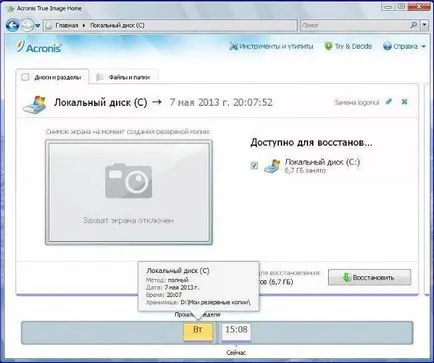This screenshot has width=434, height=363.
Task: Open the navigation history dropdown arrow
Action: [x=37, y=26]
